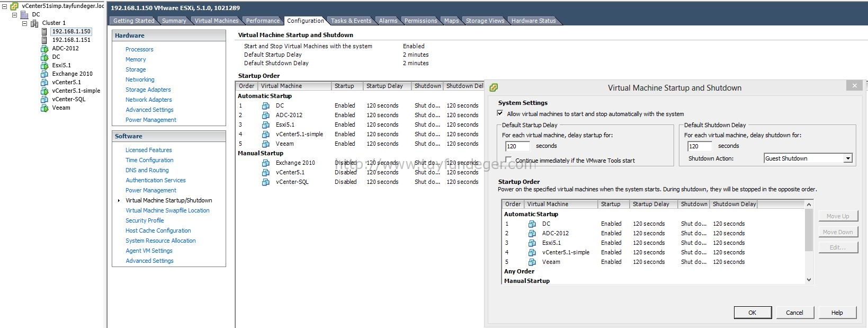This screenshot has width=868, height=328.
Task: Open the Licensed Features link
Action: [x=148, y=150]
